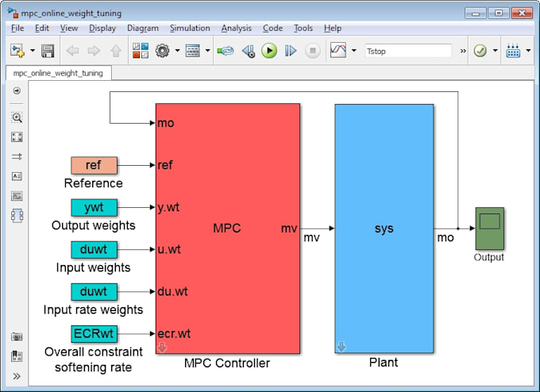The width and height of the screenshot is (540, 392).
Task: Click the Fit to View icon
Action: point(17,137)
